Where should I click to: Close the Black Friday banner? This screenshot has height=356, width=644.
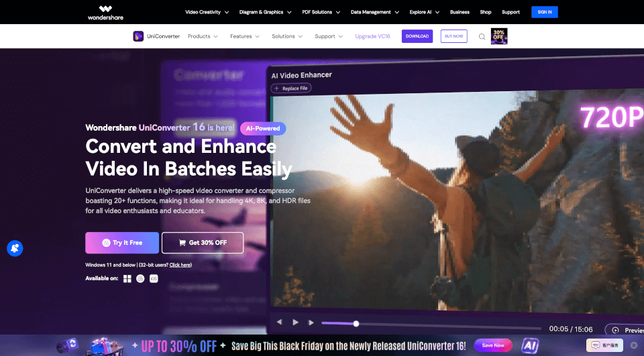click(x=633, y=345)
